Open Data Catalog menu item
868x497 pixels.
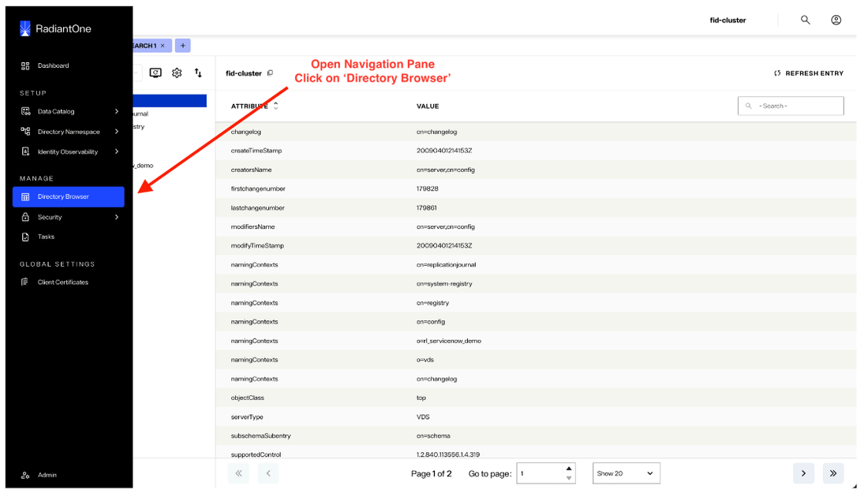tap(69, 111)
